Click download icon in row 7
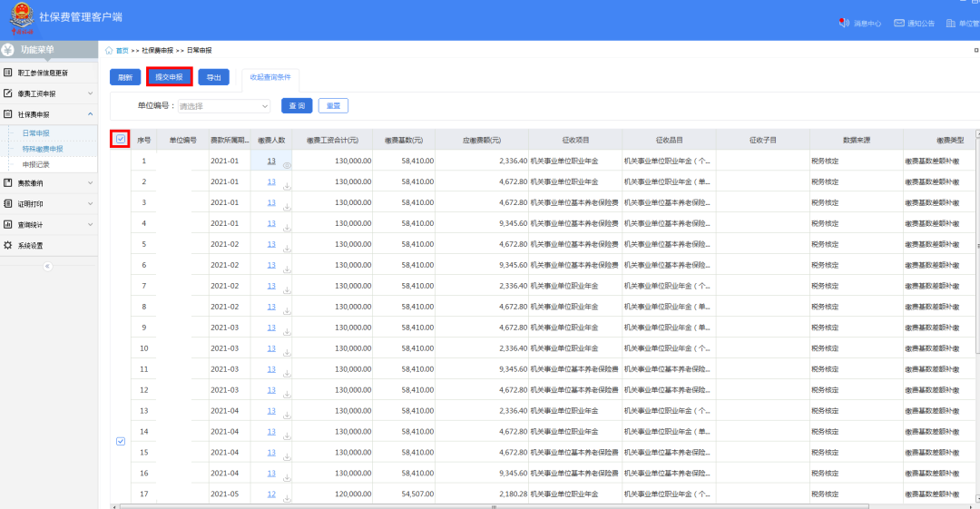 (x=287, y=290)
